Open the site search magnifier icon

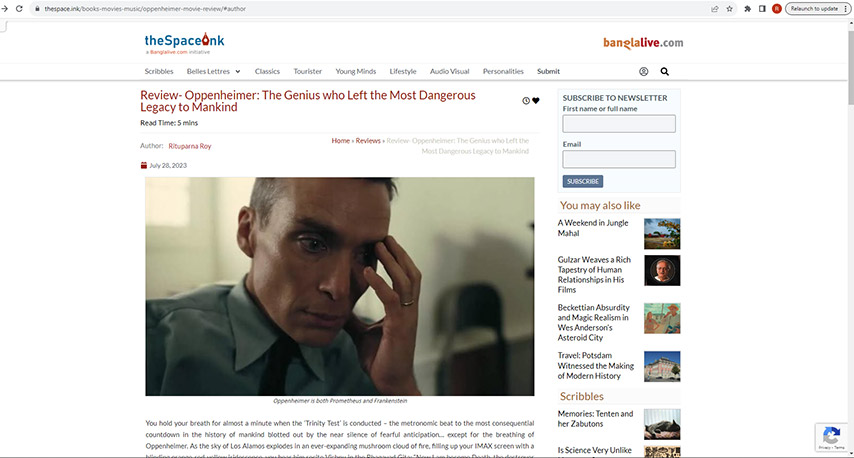point(664,71)
